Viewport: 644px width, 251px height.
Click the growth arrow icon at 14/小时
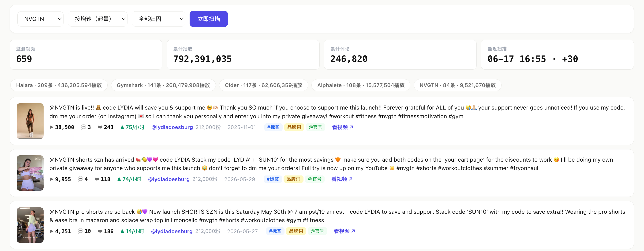coord(122,231)
